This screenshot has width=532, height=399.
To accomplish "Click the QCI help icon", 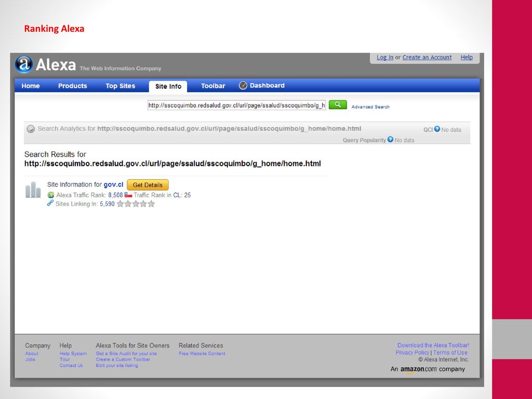I will [437, 129].
